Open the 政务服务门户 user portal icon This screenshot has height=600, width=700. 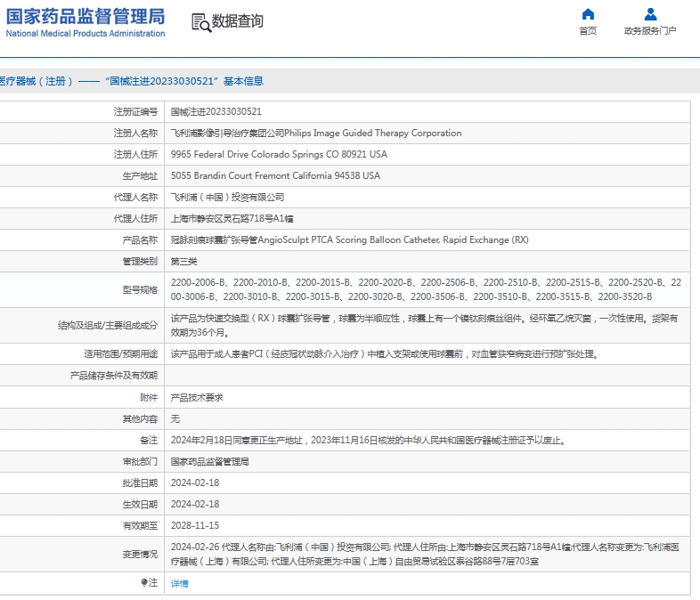pyautogui.click(x=650, y=14)
